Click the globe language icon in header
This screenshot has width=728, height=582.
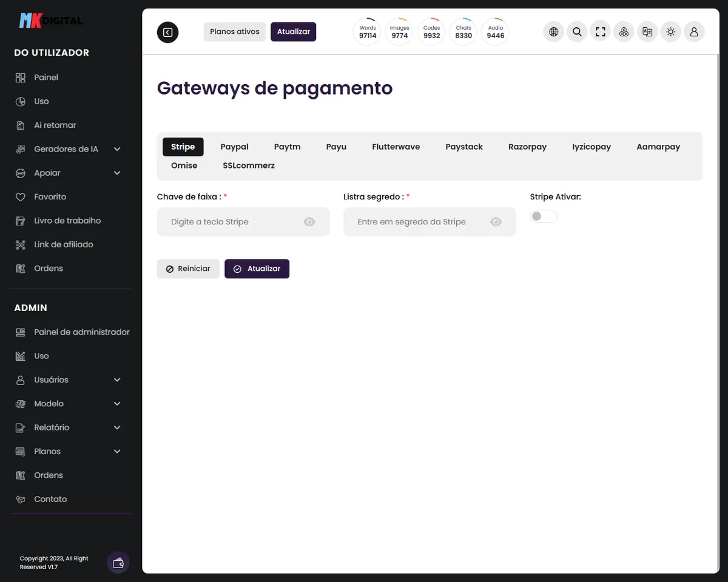[x=553, y=32]
